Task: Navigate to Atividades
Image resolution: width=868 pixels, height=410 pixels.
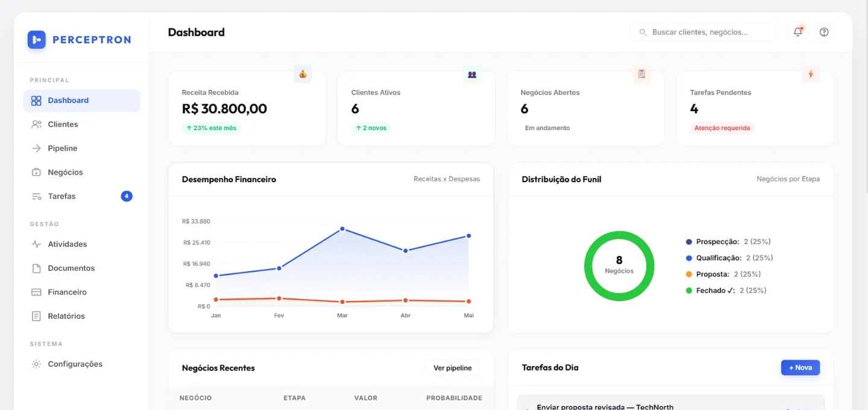Action: pos(81,244)
